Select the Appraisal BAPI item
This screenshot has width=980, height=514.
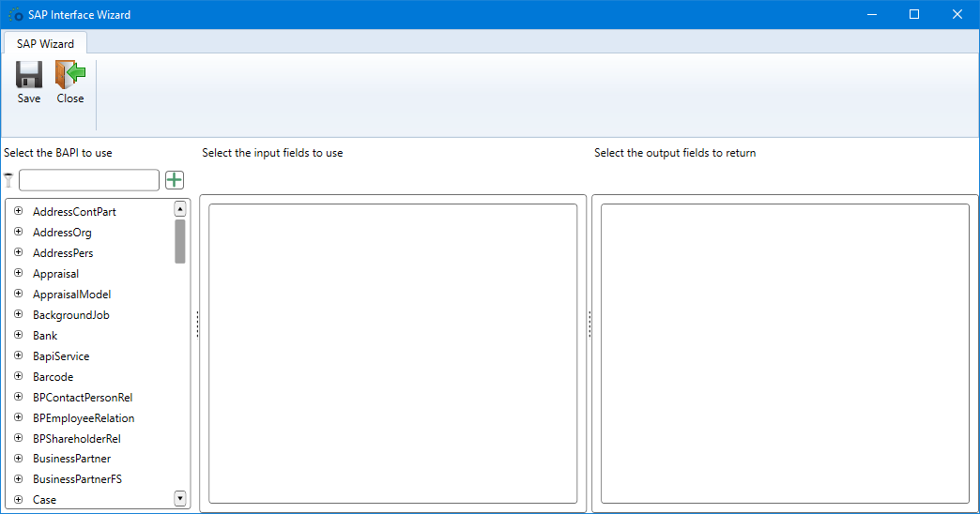pos(55,274)
